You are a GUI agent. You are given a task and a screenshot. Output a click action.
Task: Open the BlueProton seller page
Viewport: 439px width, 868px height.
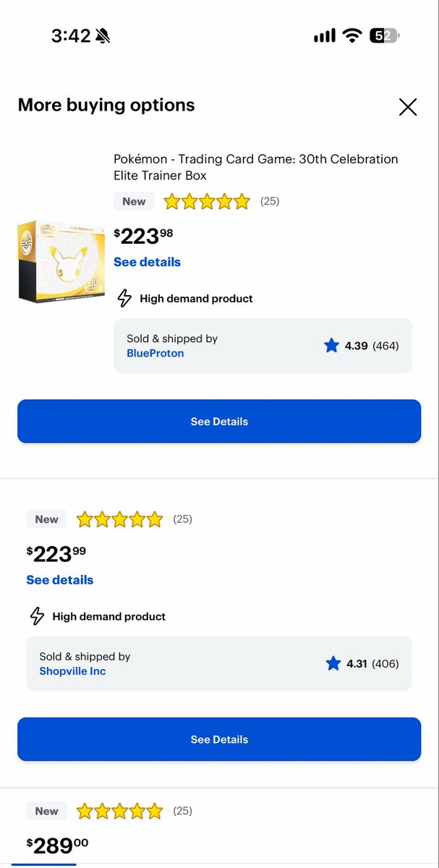[x=155, y=353]
